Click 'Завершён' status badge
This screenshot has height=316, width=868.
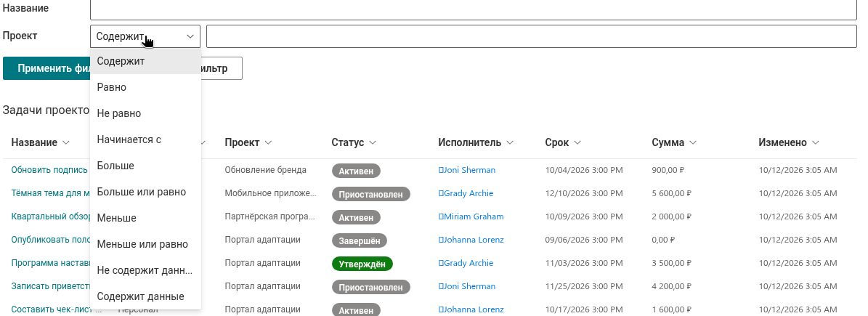tap(360, 240)
